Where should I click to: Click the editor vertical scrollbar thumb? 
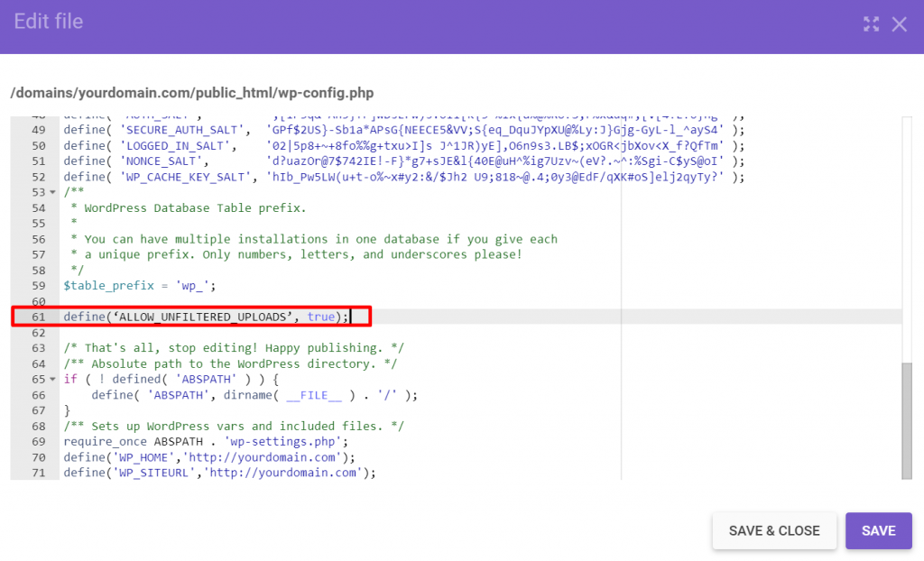tap(906, 420)
